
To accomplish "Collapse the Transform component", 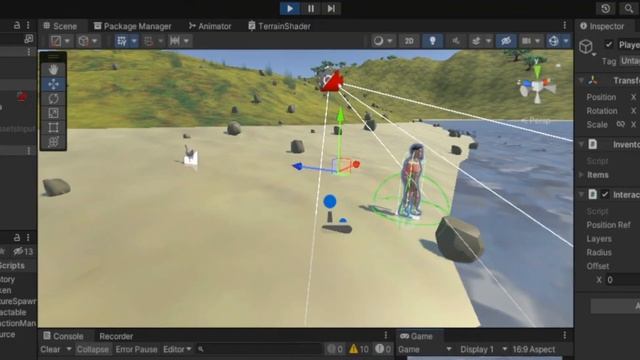I will (581, 81).
